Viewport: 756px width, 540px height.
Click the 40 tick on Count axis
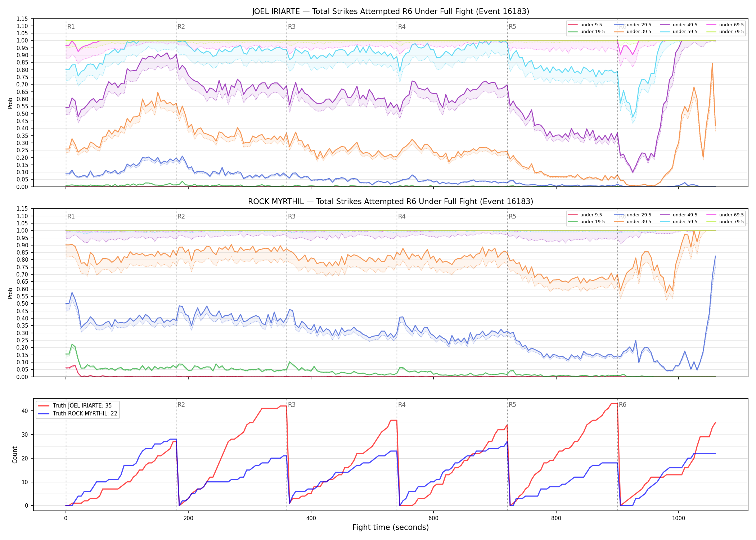pos(25,411)
